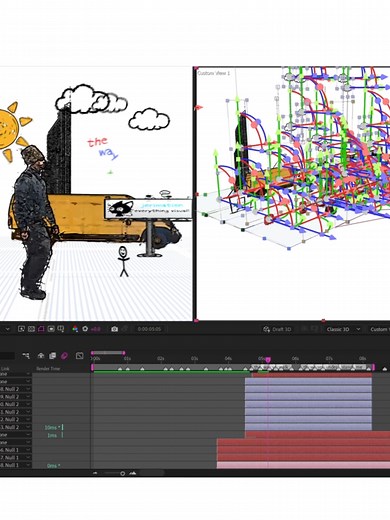Select the pink layer bar in '8. Null 1' row
Viewport: 390px width, 520px height.
[x=303, y=465]
